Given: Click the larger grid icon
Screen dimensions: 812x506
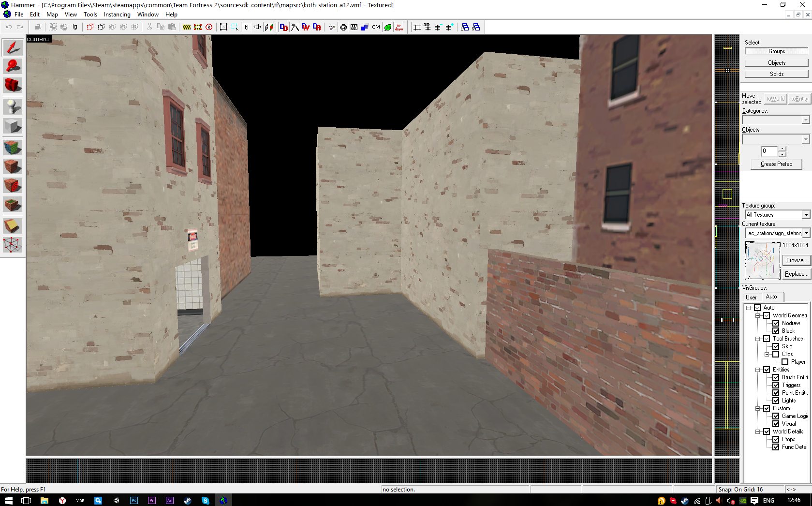Looking at the screenshot, I should [x=449, y=27].
